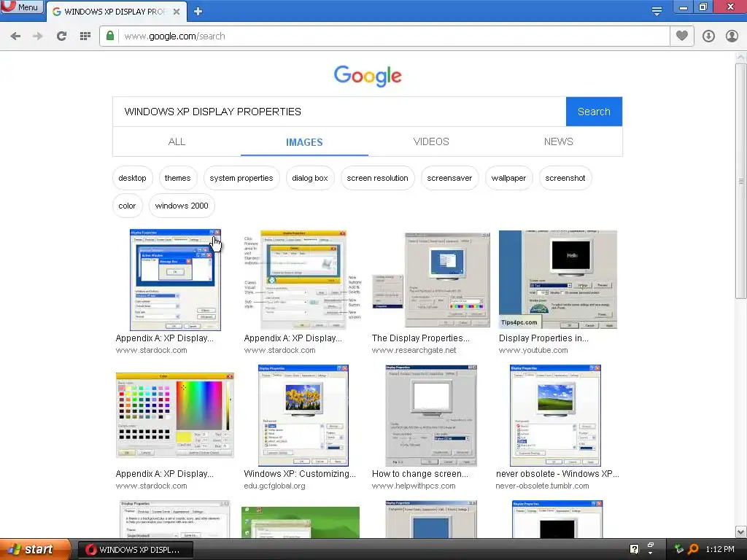Open the researchgate Display Properties thumbnail
747x560 pixels.
430,279
